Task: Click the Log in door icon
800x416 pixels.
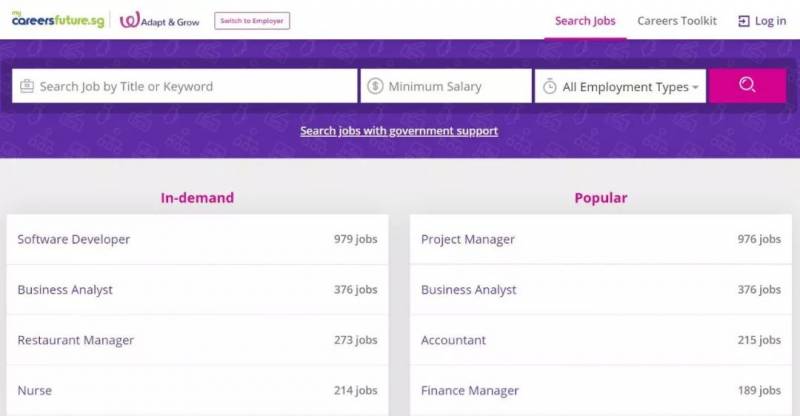Action: coord(743,21)
